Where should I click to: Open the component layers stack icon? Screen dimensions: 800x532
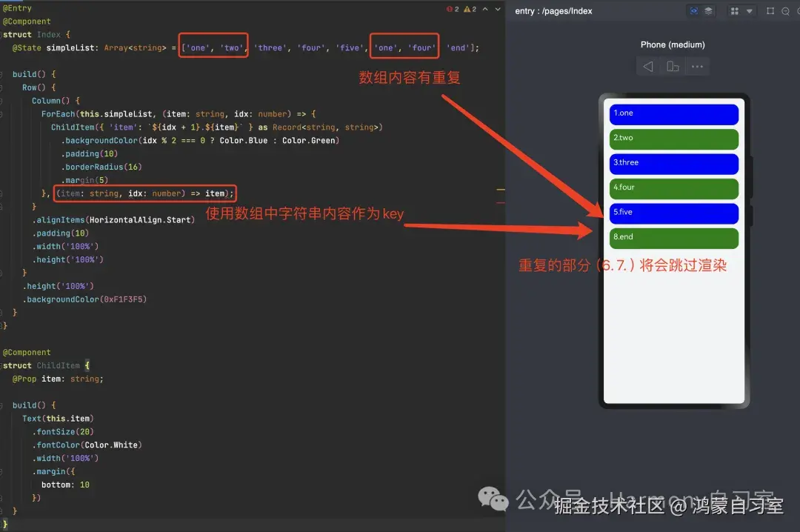pyautogui.click(x=709, y=10)
